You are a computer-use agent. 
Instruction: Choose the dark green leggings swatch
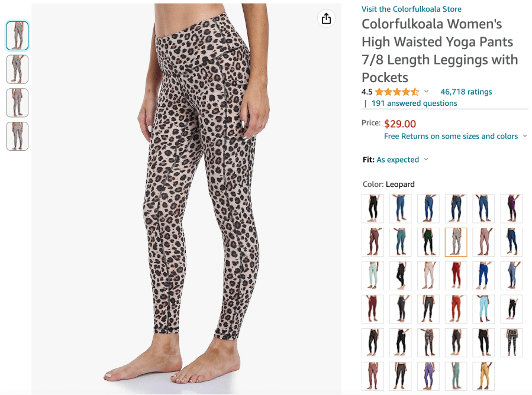(x=428, y=242)
